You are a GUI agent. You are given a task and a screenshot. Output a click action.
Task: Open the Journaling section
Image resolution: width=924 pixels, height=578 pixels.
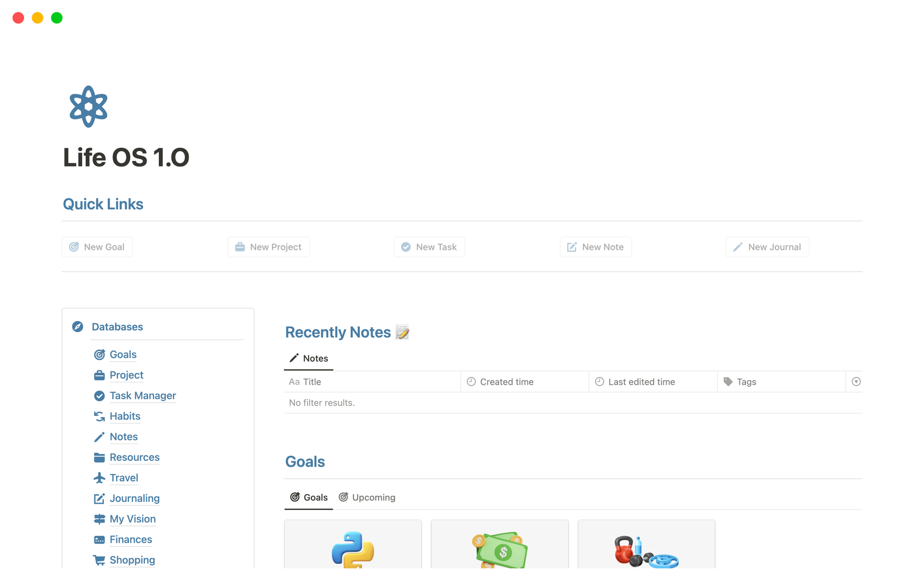coord(134,498)
